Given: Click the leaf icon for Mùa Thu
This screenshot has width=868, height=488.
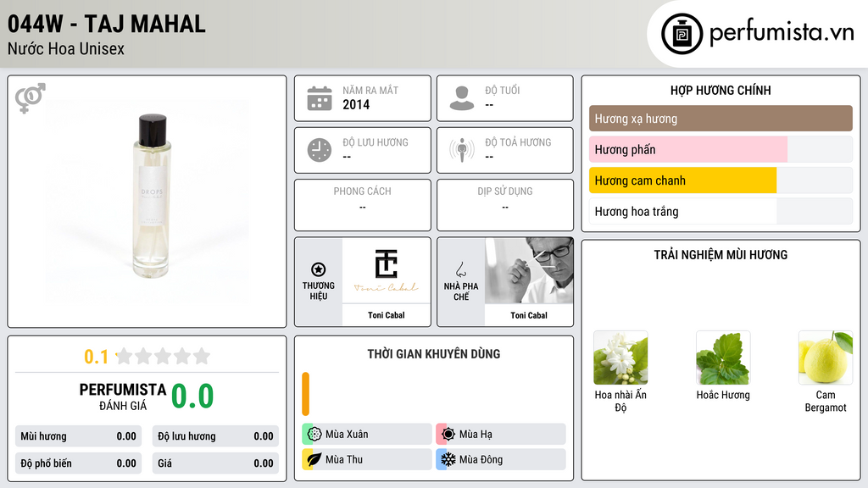Looking at the screenshot, I should point(314,459).
